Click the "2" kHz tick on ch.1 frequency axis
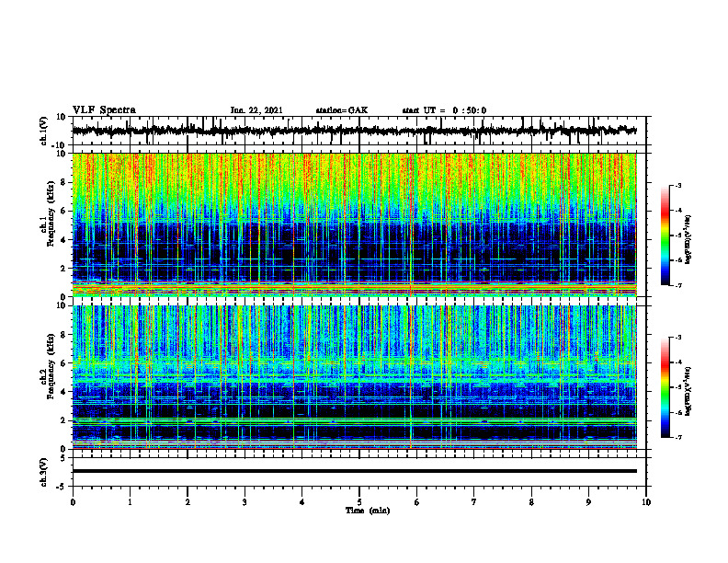Image resolution: width=728 pixels, height=563 pixels. click(63, 269)
